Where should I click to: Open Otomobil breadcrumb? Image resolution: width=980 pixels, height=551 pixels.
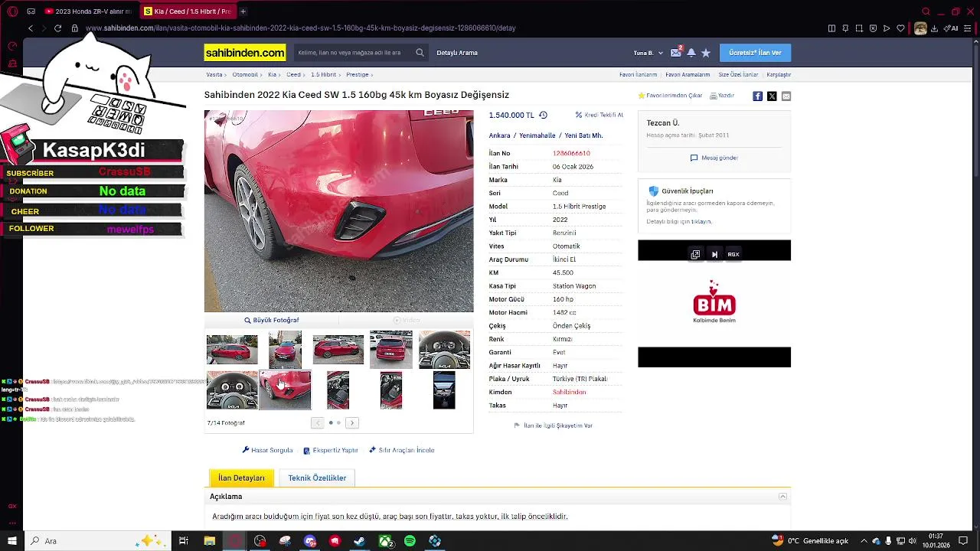(x=245, y=75)
